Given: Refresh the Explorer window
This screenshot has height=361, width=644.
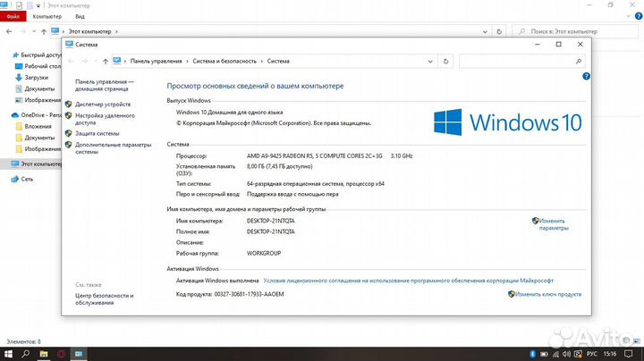Looking at the screenshot, I should [499, 31].
